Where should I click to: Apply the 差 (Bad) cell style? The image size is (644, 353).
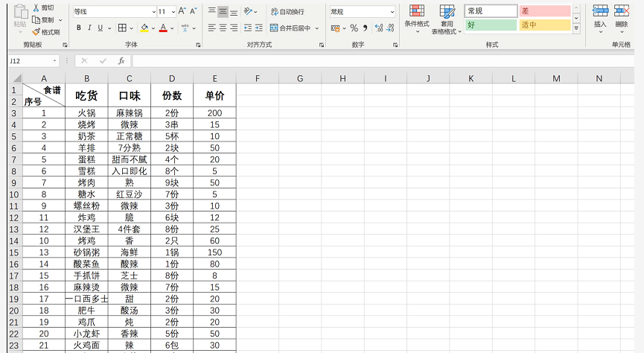point(545,11)
